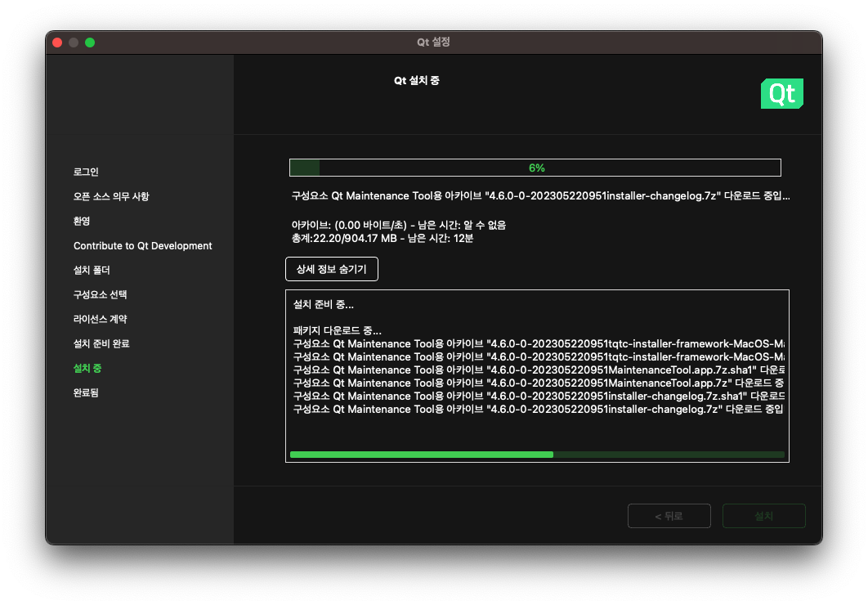Close the Qt 설정 window
This screenshot has height=605, width=868.
(x=57, y=43)
